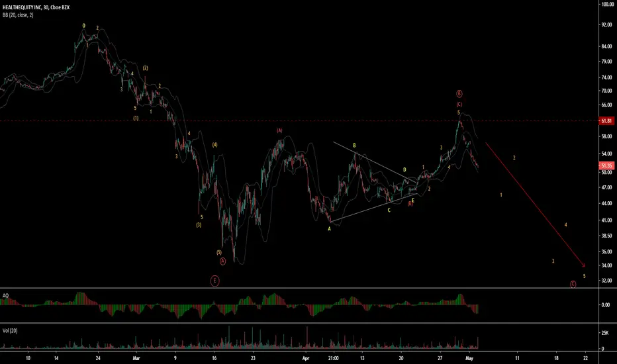This screenshot has height=364, width=617.
Task: Click the 22 date on time axis
Action: pyautogui.click(x=585, y=358)
